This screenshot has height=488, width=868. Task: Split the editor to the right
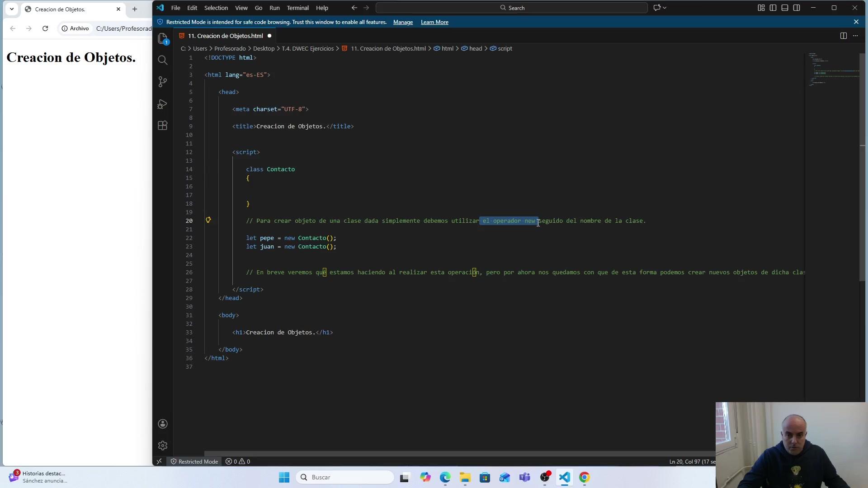[843, 36]
